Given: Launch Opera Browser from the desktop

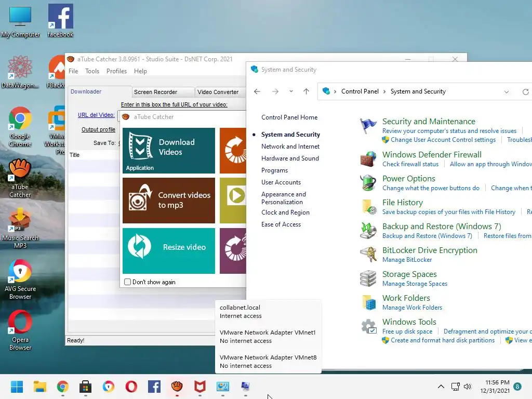Looking at the screenshot, I should click(x=20, y=330).
